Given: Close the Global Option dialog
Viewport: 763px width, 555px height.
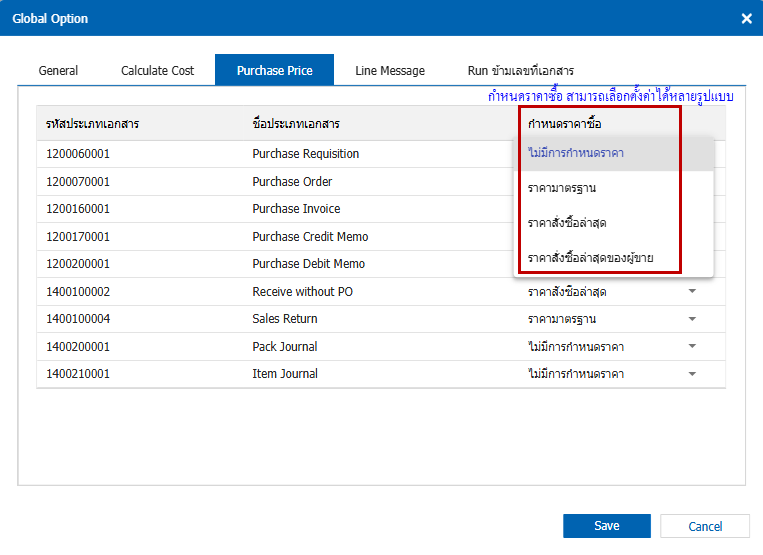Looking at the screenshot, I should (x=746, y=18).
